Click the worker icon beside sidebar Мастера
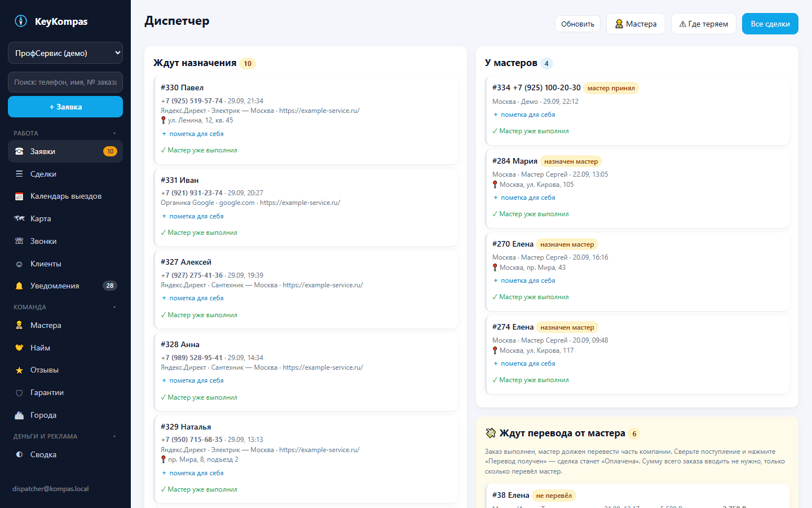This screenshot has width=812, height=508. (x=19, y=325)
